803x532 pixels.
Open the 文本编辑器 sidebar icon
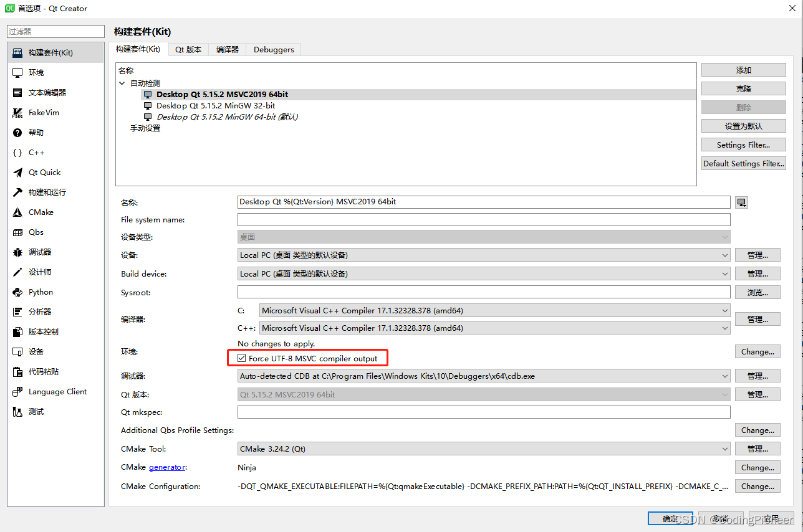point(17,93)
